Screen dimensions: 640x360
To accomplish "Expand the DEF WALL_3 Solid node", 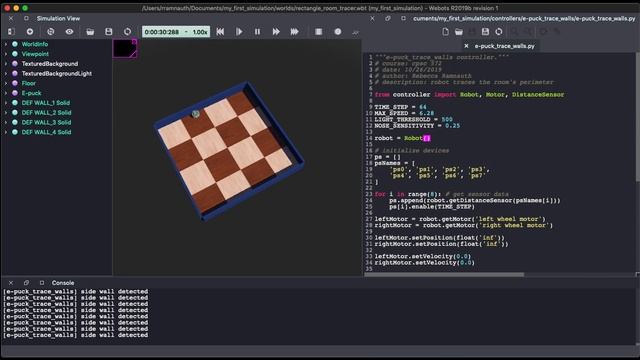I will pos(6,122).
